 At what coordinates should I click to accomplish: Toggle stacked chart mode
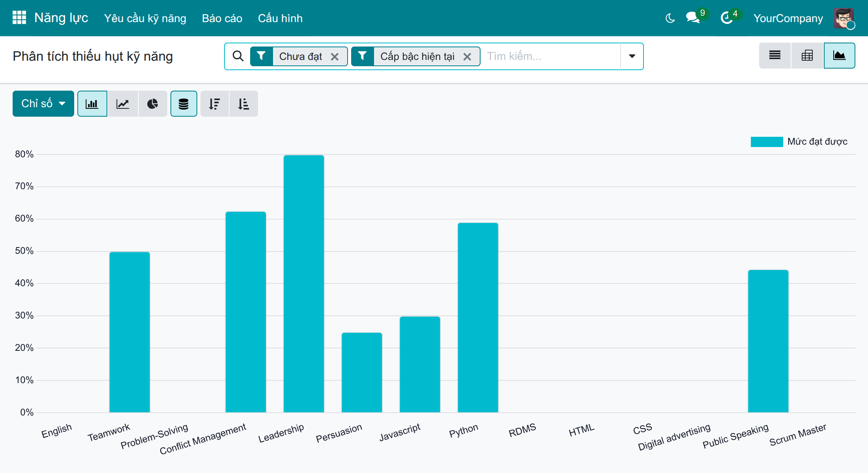(184, 104)
